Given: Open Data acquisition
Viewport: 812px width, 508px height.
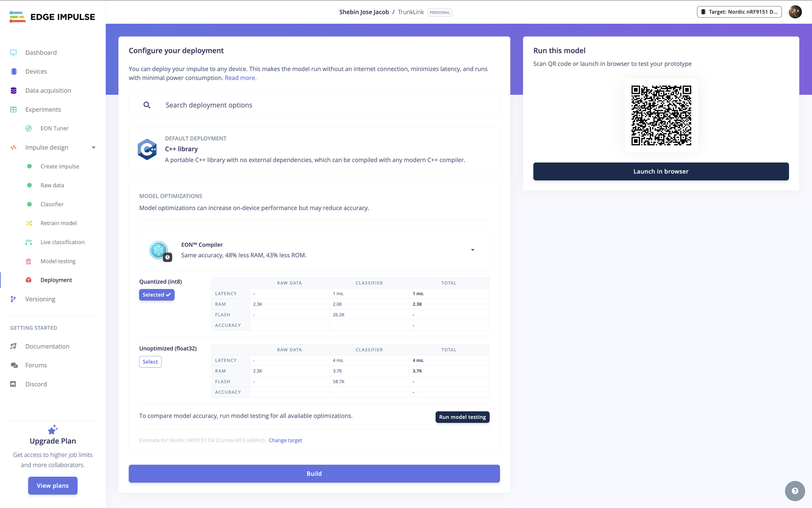Looking at the screenshot, I should coord(48,90).
